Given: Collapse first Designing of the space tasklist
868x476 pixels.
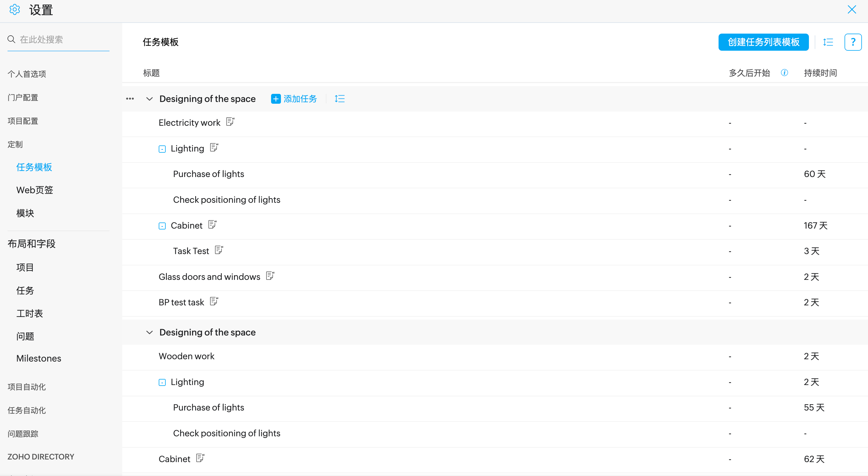Looking at the screenshot, I should tap(149, 99).
